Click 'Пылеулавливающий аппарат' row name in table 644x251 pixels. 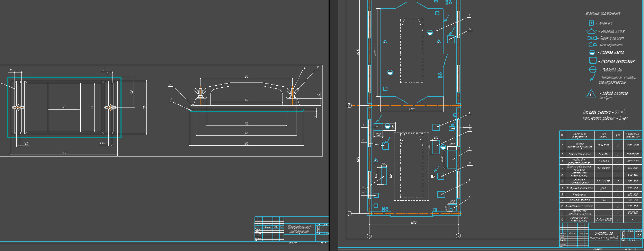[x=579, y=206]
